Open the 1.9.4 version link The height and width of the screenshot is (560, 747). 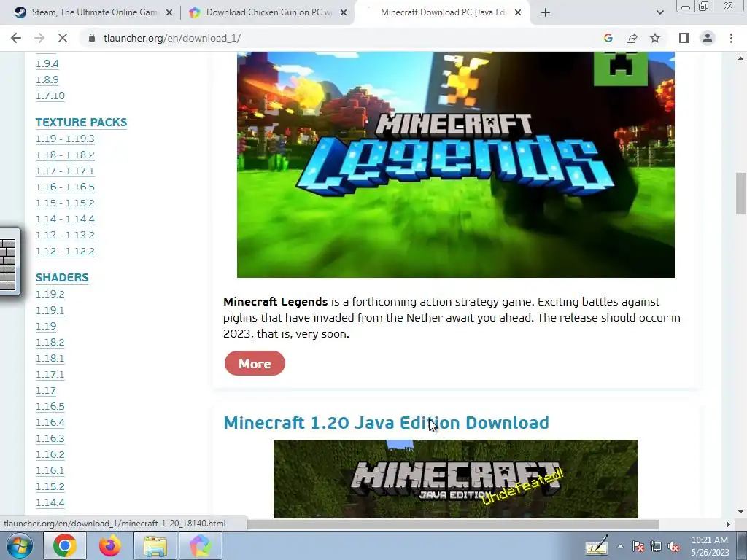(47, 64)
